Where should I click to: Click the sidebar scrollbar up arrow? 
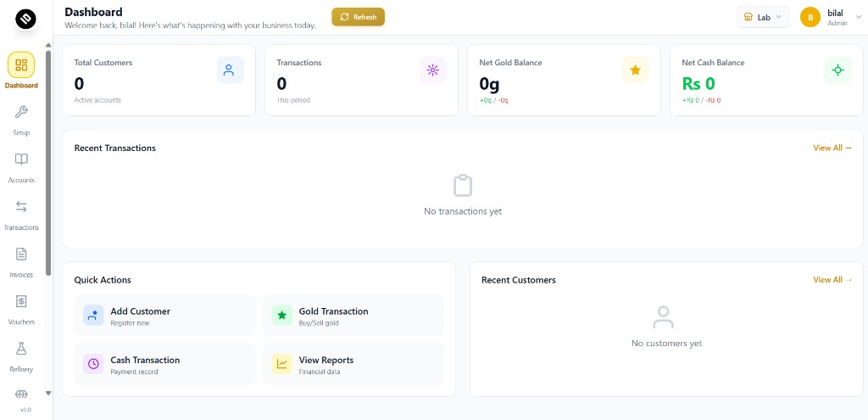tap(48, 46)
